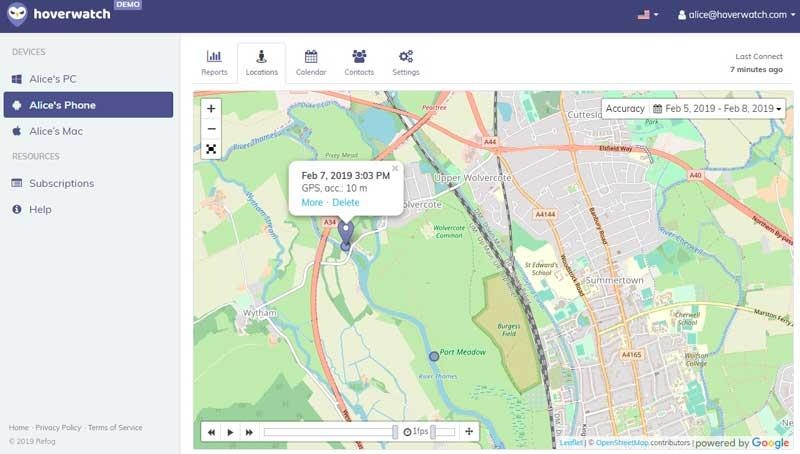Select the Port Meadow location marker
Image resolution: width=800 pixels, height=454 pixels.
tap(433, 355)
